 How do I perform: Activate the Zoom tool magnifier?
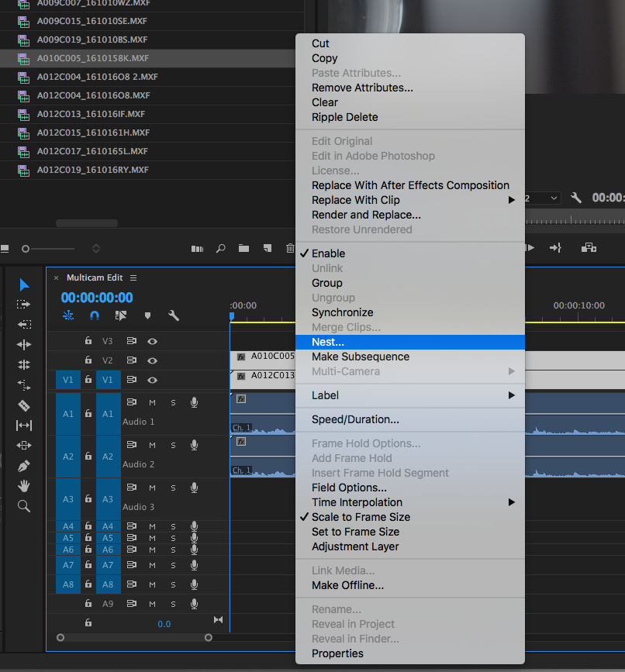click(x=24, y=506)
